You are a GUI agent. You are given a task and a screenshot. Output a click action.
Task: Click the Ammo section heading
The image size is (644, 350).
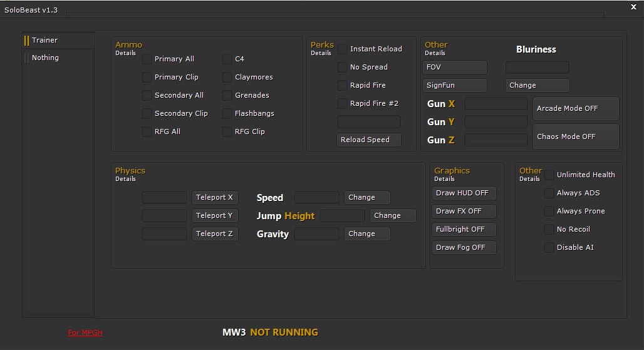coord(128,44)
